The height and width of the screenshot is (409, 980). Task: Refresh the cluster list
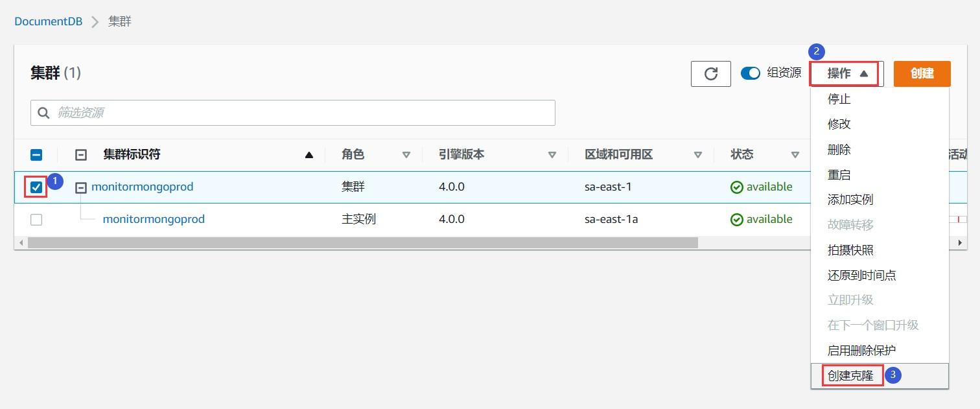(x=710, y=73)
